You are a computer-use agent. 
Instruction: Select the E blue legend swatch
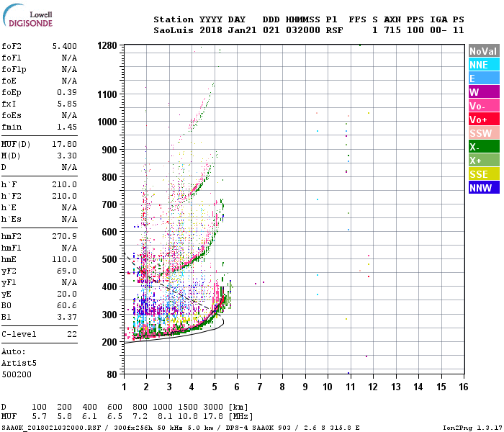pyautogui.click(x=484, y=78)
